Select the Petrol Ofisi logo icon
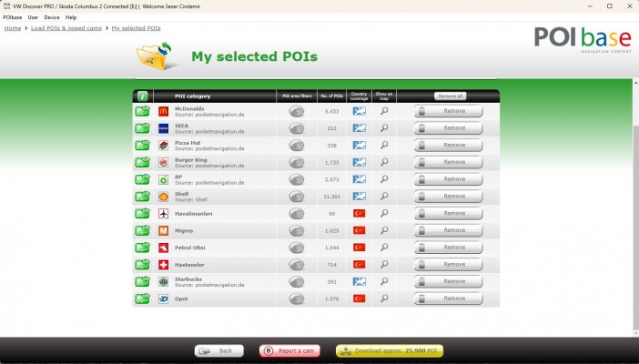 click(x=164, y=248)
